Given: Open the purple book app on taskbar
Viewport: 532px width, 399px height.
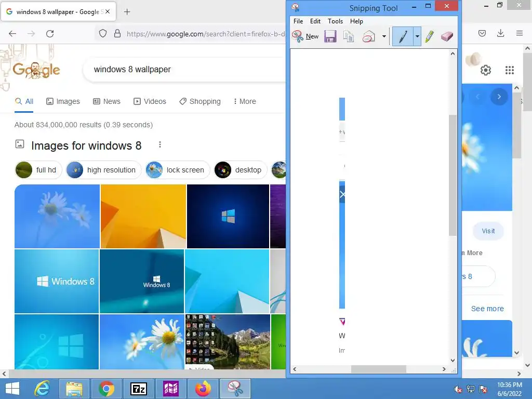Looking at the screenshot, I should pos(171,389).
